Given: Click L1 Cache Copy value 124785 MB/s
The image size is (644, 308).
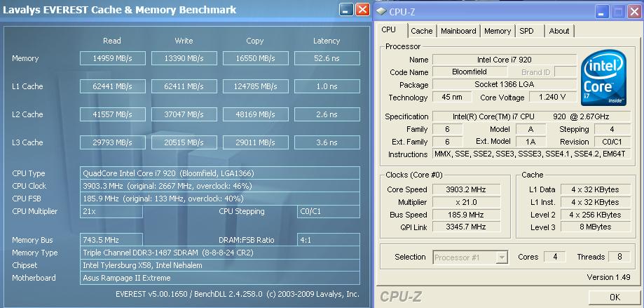Looking at the screenshot, I should [x=256, y=86].
